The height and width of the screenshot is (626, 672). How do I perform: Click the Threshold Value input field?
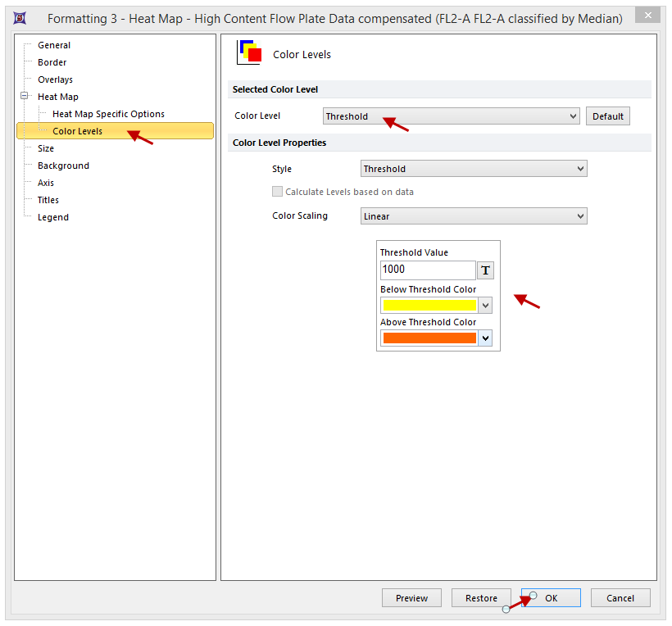coord(427,270)
